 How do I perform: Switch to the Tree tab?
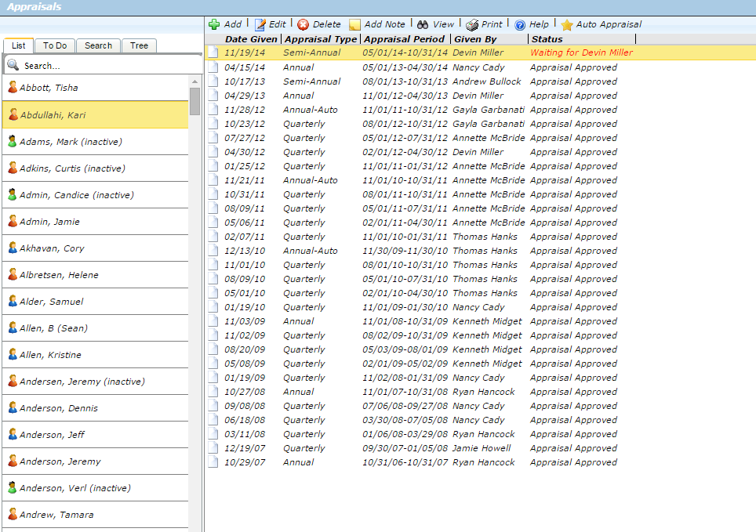[140, 45]
